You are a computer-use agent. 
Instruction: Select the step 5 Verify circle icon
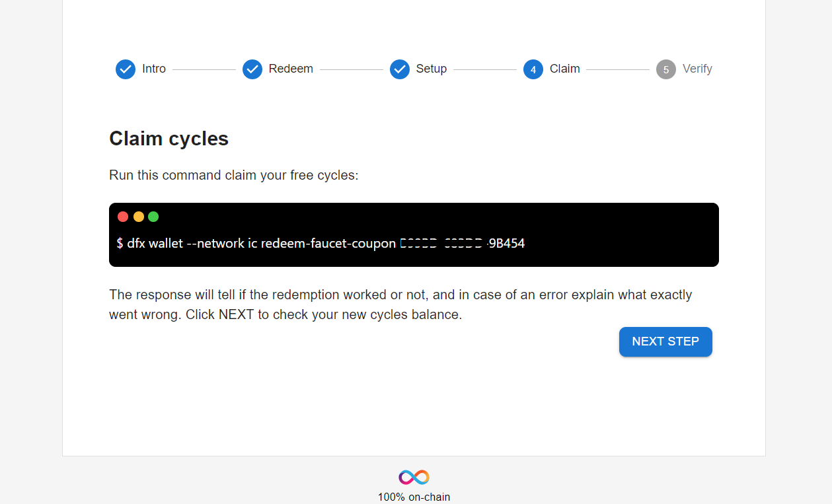[666, 69]
